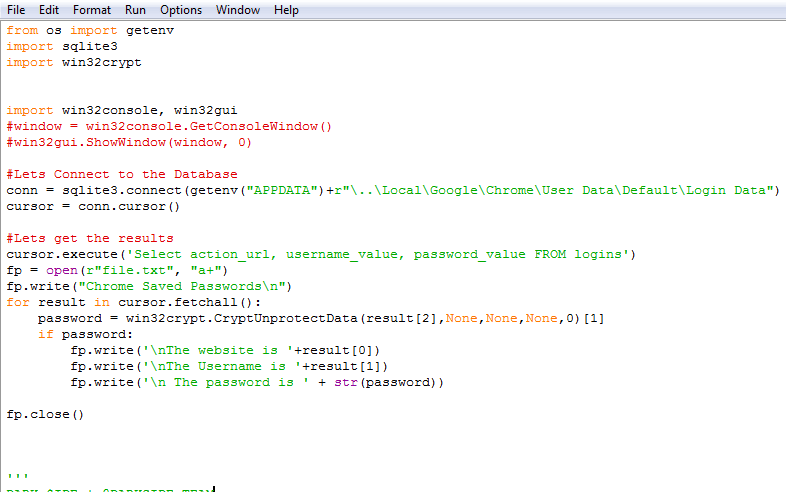Click the 'import win32crypt' line

point(74,63)
